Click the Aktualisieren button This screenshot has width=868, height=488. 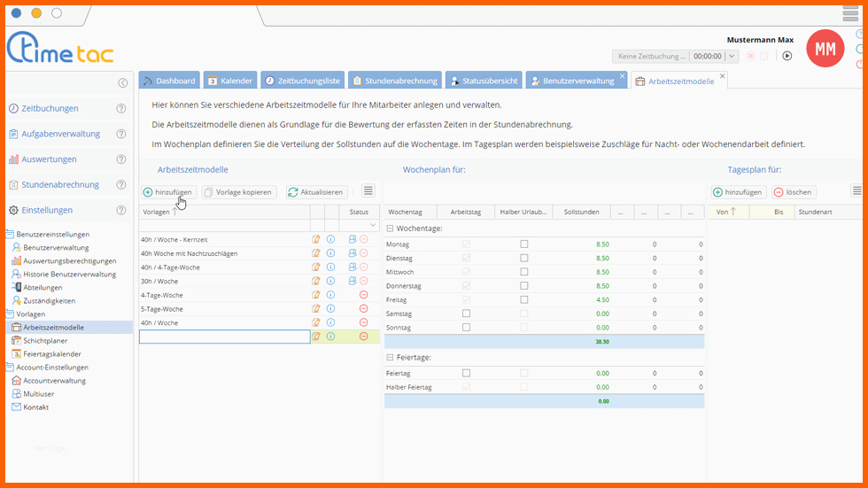coord(316,192)
